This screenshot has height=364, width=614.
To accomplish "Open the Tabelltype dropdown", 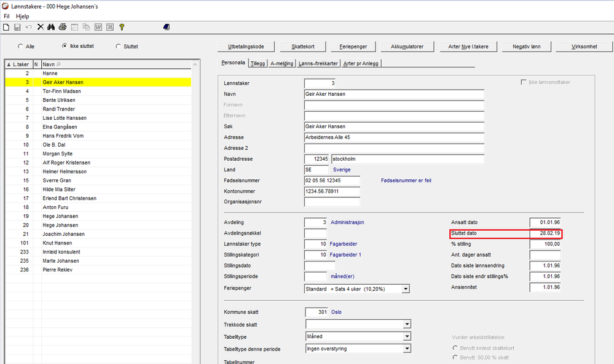I will [407, 336].
